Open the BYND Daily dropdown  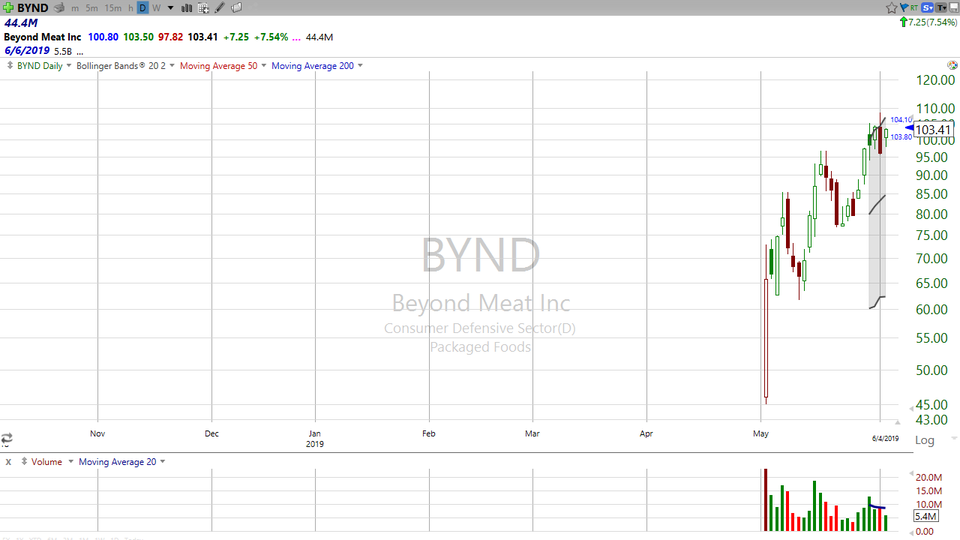click(x=69, y=66)
